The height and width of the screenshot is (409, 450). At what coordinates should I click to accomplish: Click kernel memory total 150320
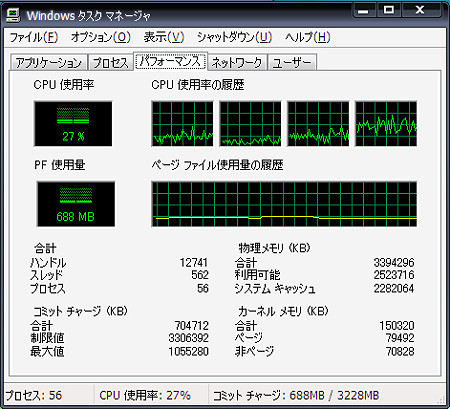click(x=397, y=325)
